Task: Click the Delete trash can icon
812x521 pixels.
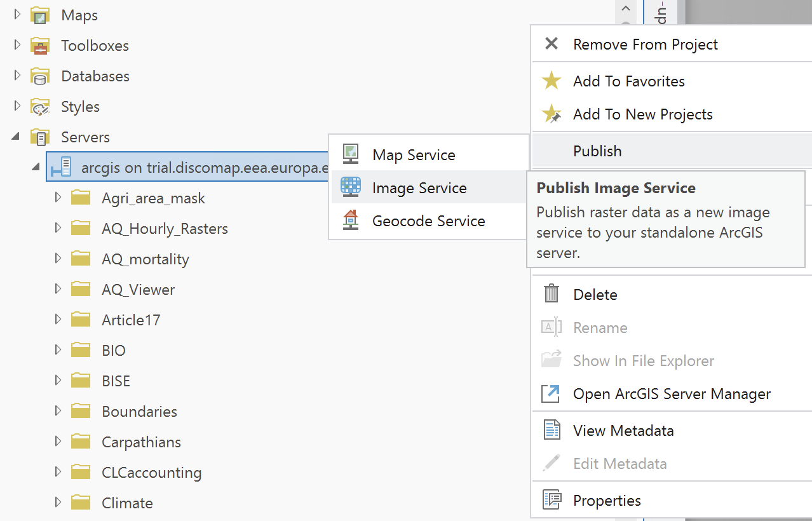Action: click(551, 294)
